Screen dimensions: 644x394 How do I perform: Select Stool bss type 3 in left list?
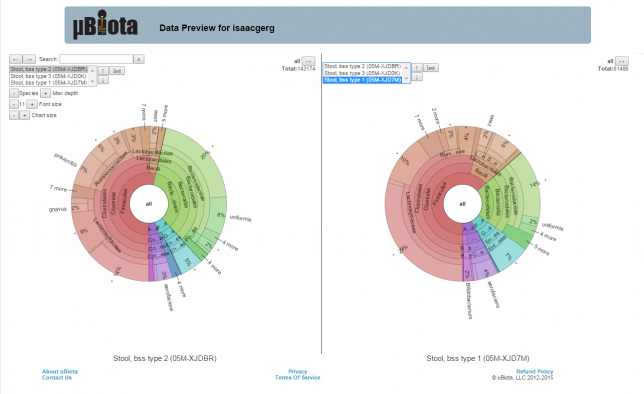point(48,76)
